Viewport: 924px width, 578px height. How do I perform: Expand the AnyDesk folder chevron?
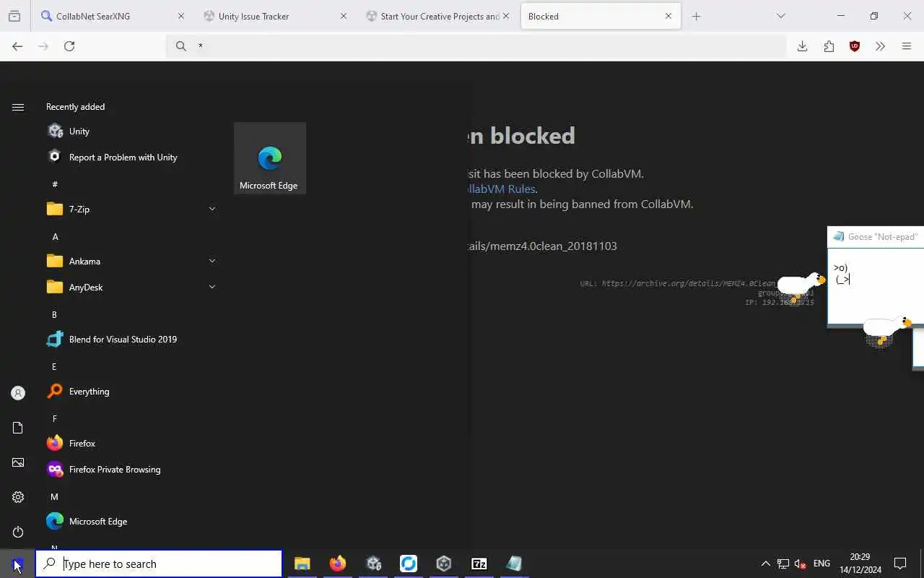click(x=212, y=287)
